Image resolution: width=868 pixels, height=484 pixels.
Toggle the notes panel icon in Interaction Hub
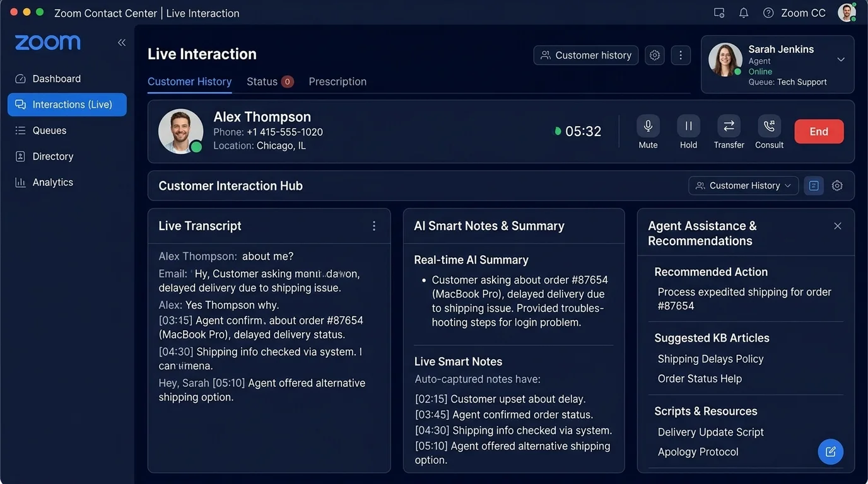tap(814, 186)
